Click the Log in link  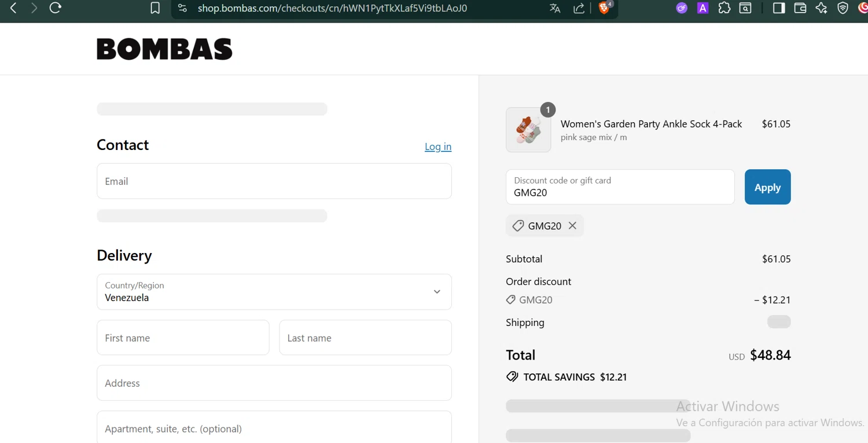point(438,147)
